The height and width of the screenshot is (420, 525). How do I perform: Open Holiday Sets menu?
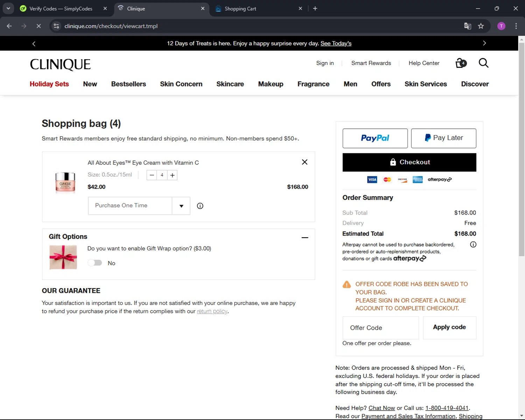[x=49, y=84]
